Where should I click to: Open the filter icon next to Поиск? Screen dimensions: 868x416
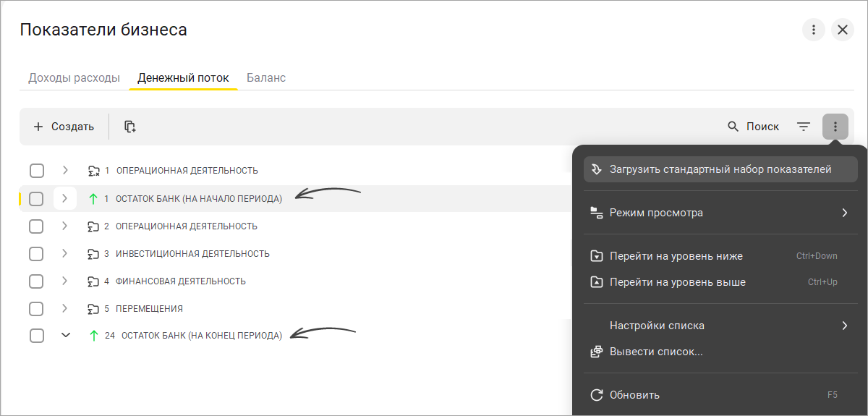point(804,127)
